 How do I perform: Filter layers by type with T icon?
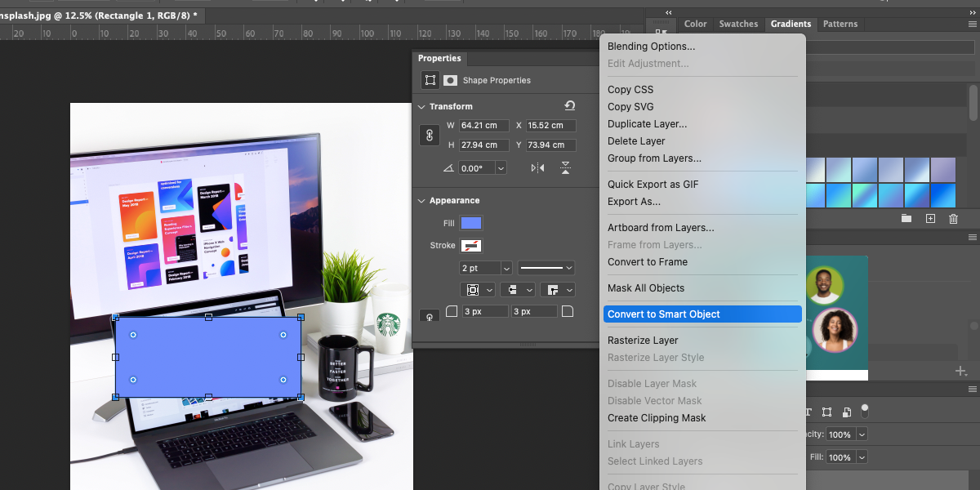[x=809, y=412]
